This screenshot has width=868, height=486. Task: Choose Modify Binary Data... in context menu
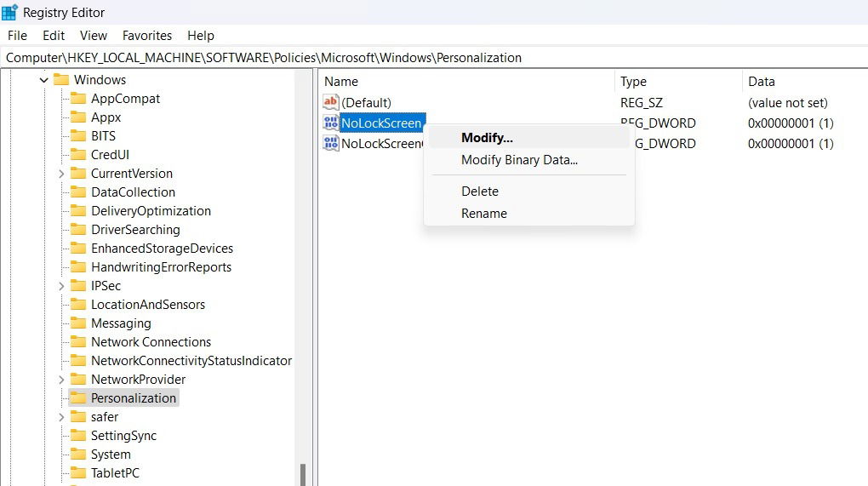tap(529, 160)
